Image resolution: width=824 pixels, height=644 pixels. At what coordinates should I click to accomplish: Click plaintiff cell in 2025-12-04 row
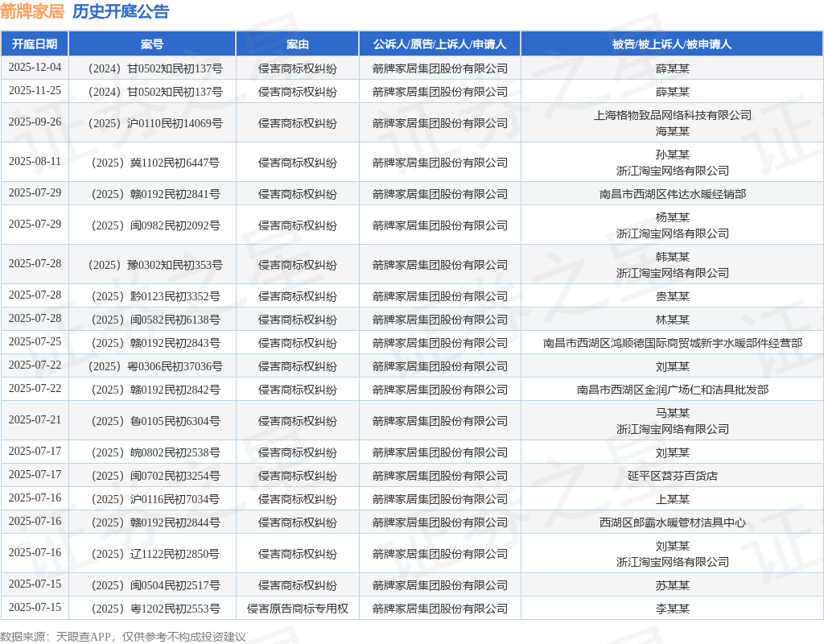pos(440,68)
